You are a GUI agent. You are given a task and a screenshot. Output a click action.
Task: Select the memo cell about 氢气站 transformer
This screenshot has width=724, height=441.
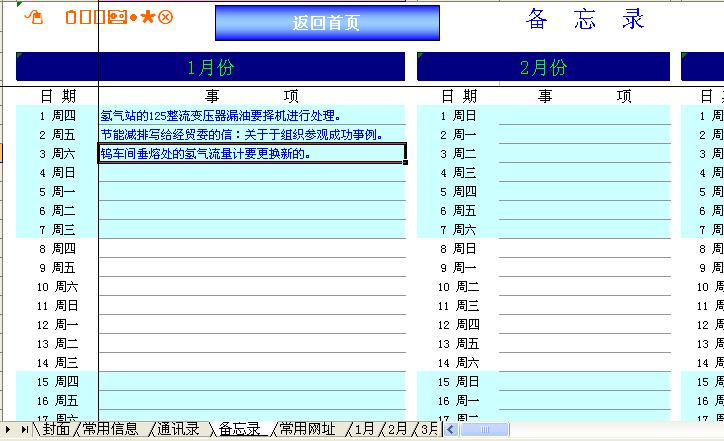(x=252, y=115)
